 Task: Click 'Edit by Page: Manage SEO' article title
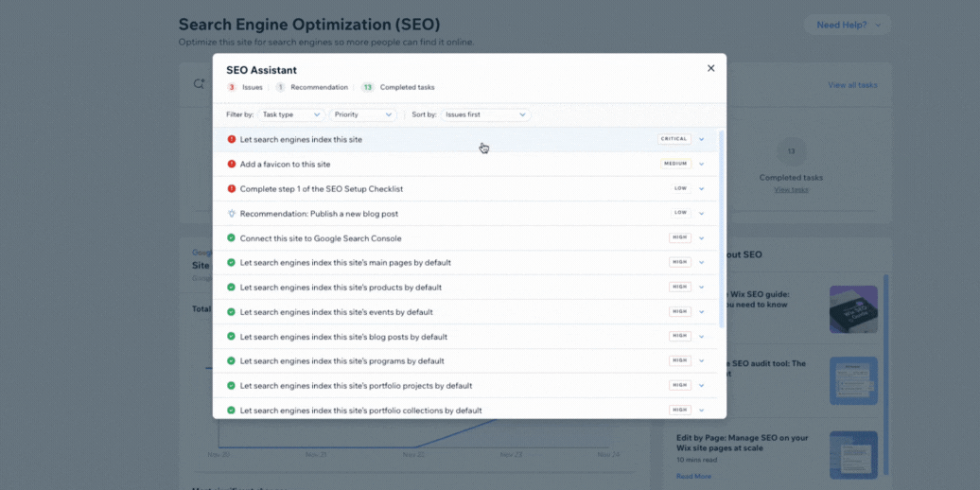tap(743, 443)
